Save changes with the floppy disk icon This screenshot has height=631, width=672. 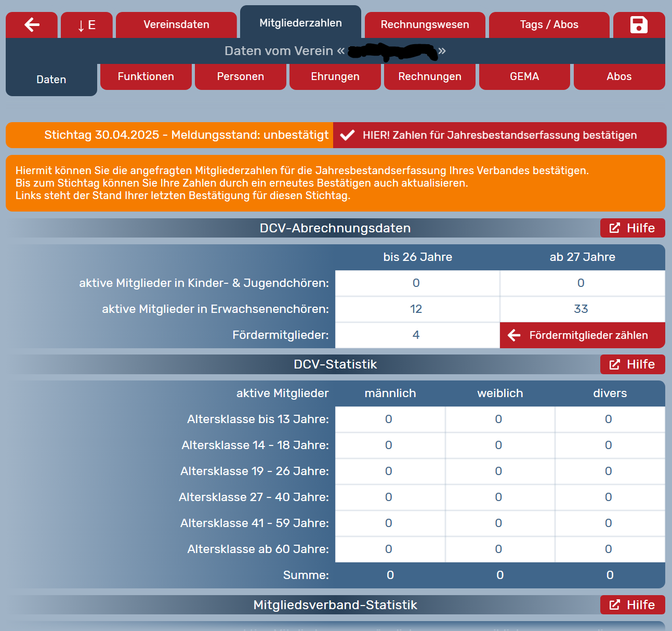point(639,24)
